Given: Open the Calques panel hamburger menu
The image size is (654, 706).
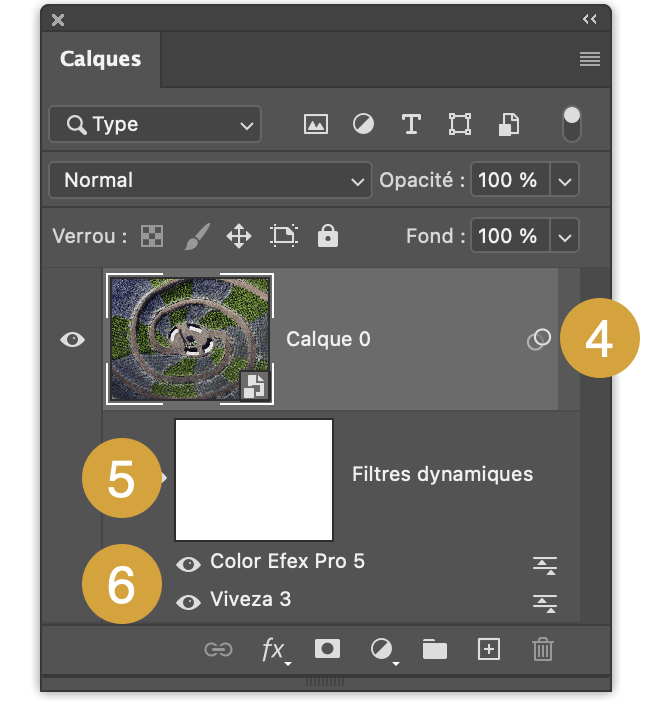Looking at the screenshot, I should (590, 59).
